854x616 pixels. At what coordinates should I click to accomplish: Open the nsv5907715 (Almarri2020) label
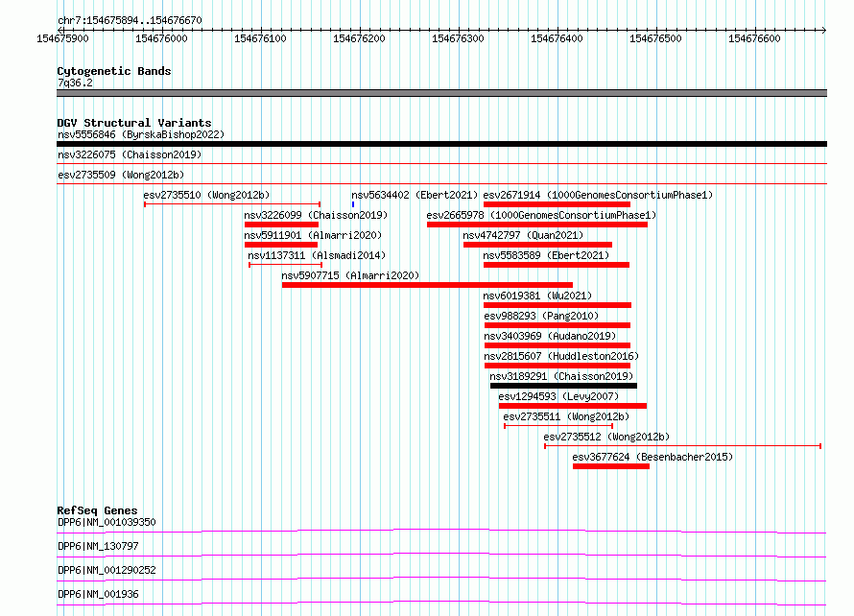tap(351, 275)
